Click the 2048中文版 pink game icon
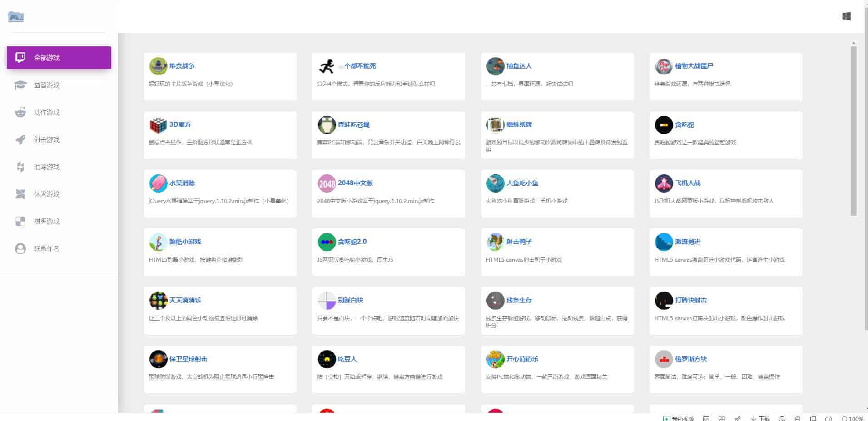Image resolution: width=868 pixels, height=421 pixels. point(327,183)
